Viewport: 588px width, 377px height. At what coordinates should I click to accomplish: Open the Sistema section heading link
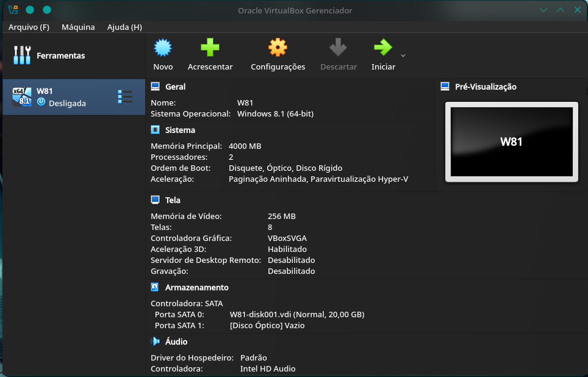(180, 130)
